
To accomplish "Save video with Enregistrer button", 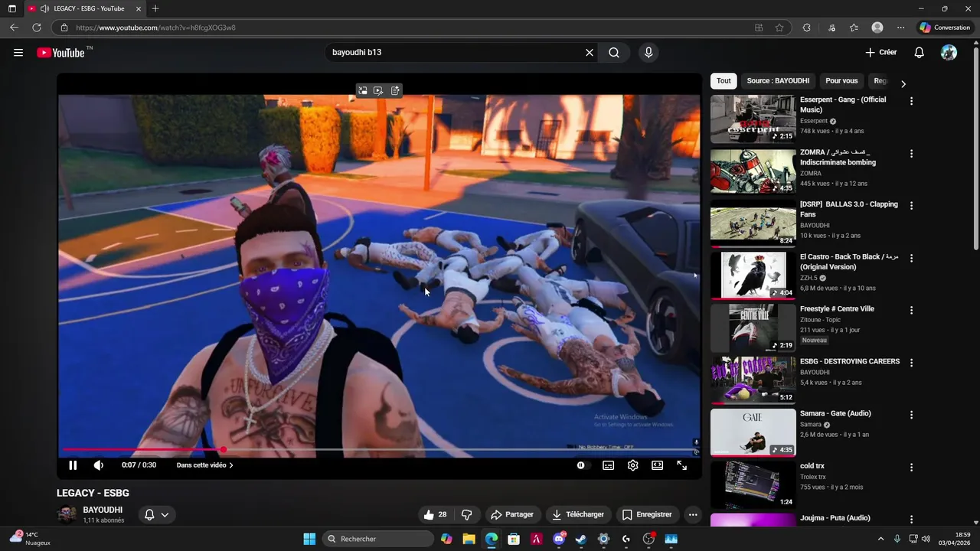I will tap(647, 515).
